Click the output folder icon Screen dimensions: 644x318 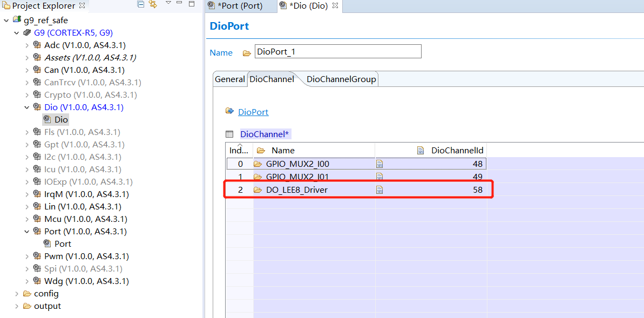27,306
